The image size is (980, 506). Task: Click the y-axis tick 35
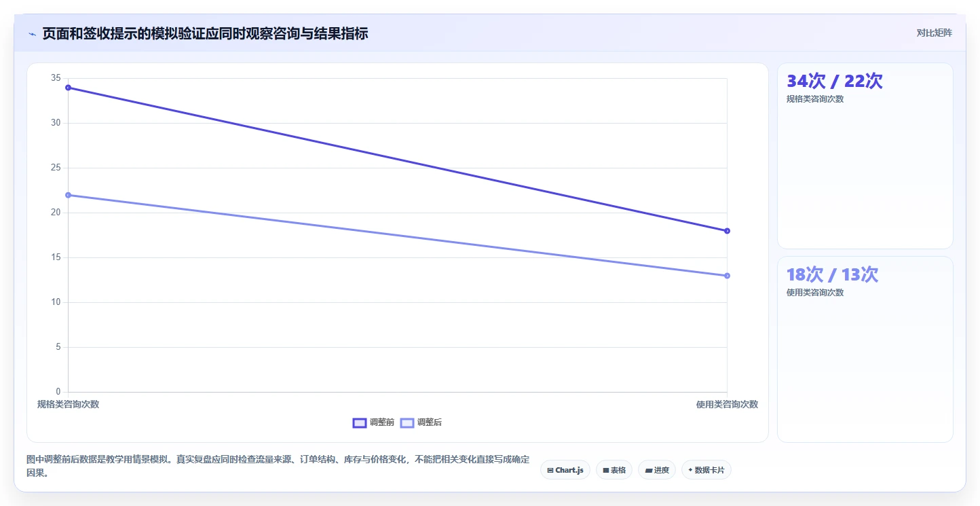[56, 78]
